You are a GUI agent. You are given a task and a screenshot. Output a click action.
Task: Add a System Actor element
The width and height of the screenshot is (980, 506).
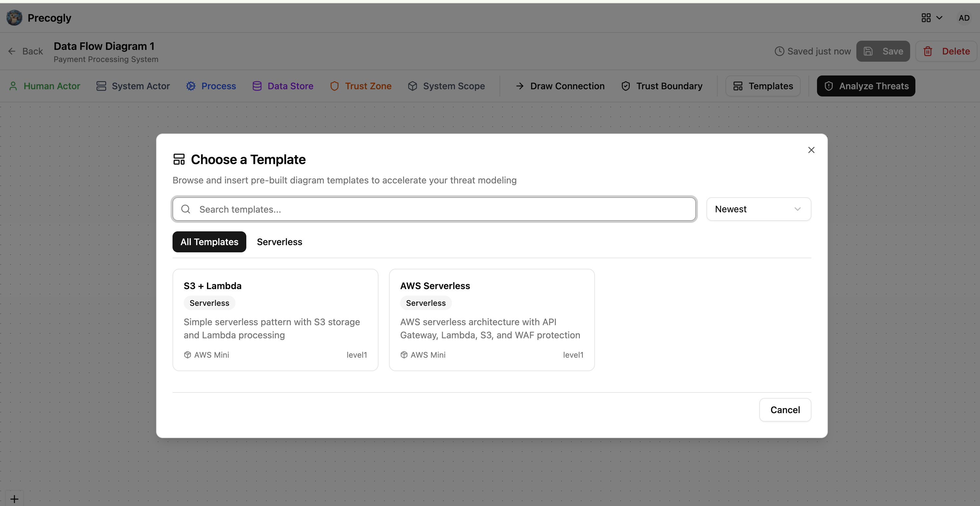pyautogui.click(x=133, y=86)
